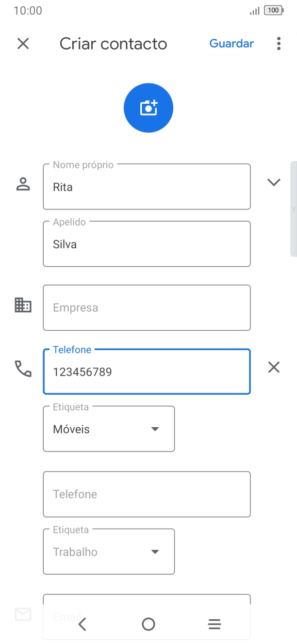Viewport: 297px width, 644px height.
Task: Open the Trabalho label dropdown
Action: [x=109, y=552]
